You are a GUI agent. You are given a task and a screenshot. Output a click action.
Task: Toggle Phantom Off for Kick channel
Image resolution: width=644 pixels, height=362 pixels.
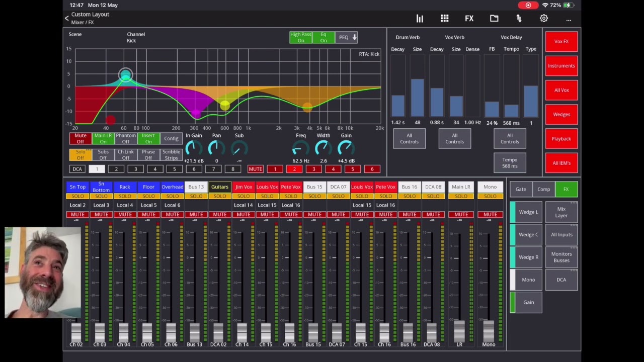coord(126,139)
